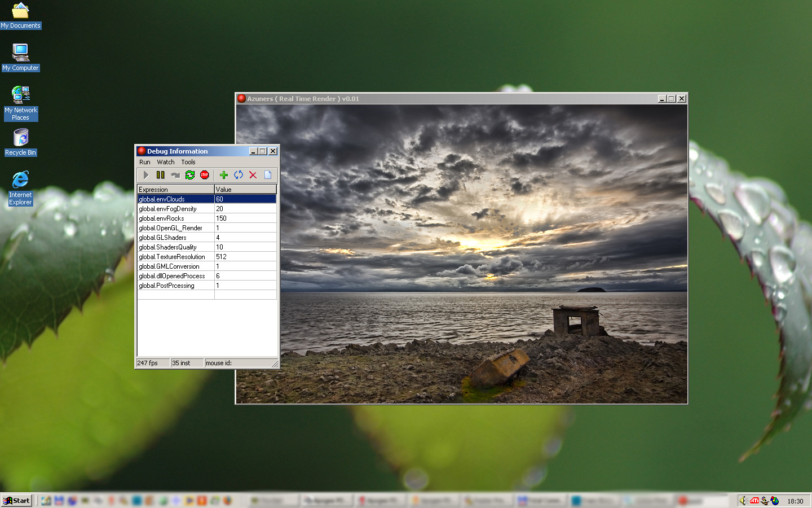The height and width of the screenshot is (508, 812).
Task: Open the Run menu
Action: [x=145, y=162]
